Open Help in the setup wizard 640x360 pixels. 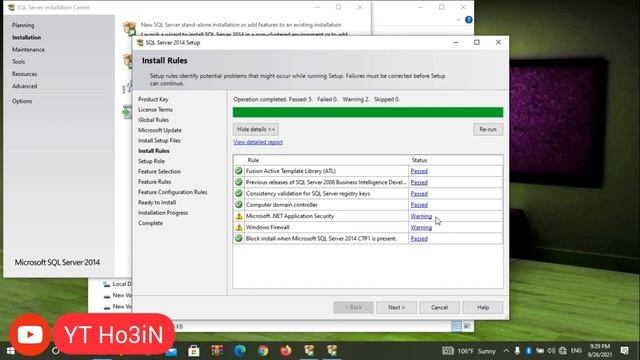pos(483,307)
